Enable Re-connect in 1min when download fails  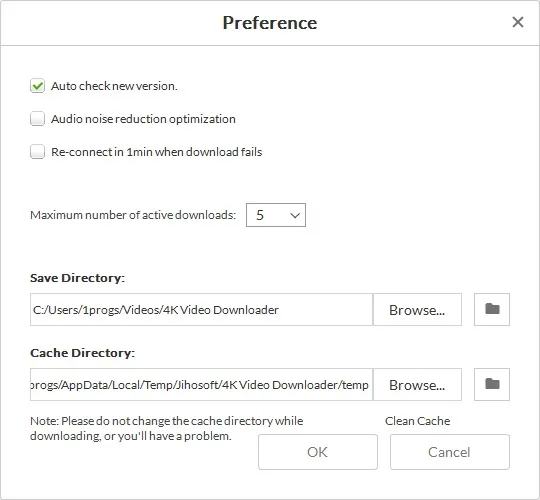pos(37,152)
